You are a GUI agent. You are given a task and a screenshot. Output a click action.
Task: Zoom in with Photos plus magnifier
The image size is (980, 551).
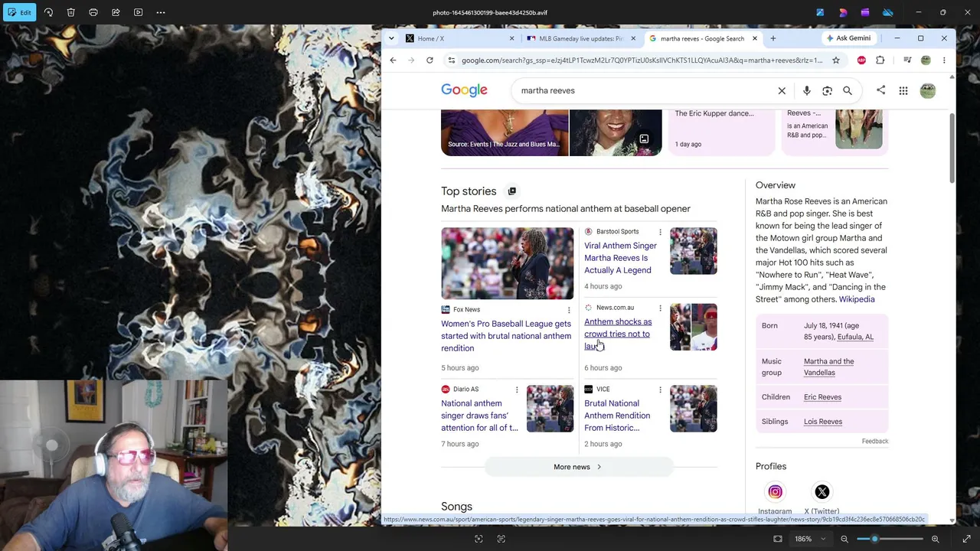tap(935, 539)
